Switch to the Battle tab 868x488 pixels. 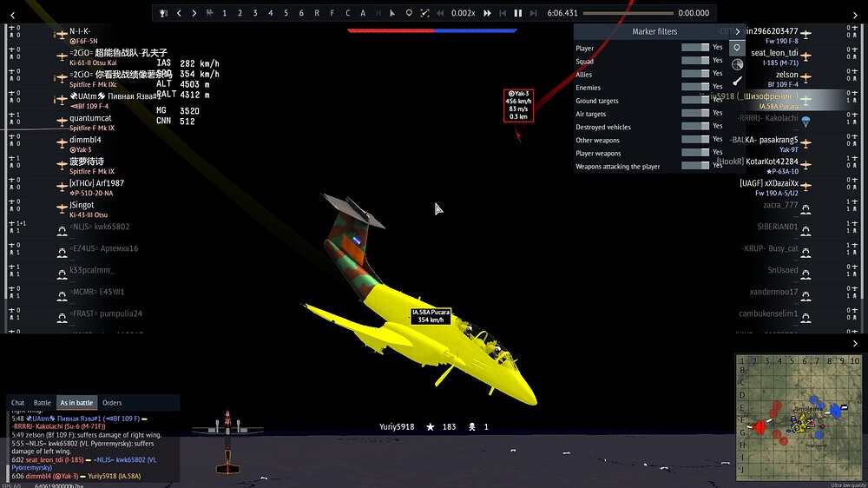pyautogui.click(x=42, y=403)
